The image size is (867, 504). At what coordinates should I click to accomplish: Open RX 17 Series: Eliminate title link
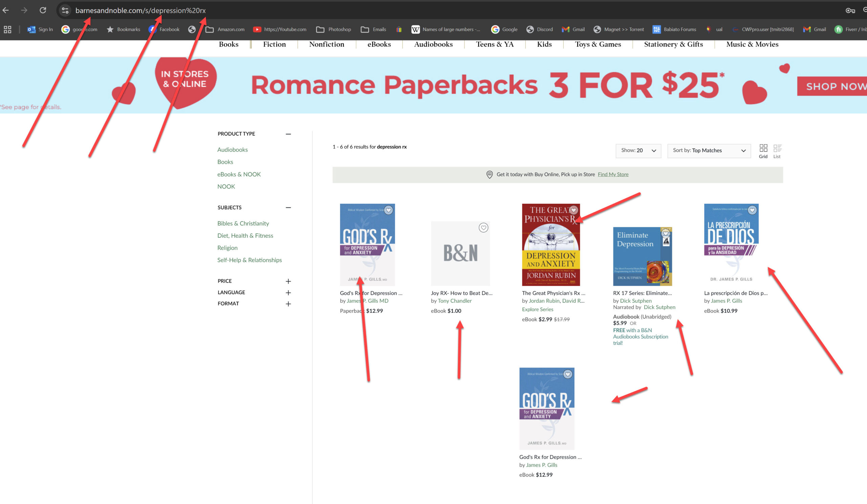tap(642, 293)
